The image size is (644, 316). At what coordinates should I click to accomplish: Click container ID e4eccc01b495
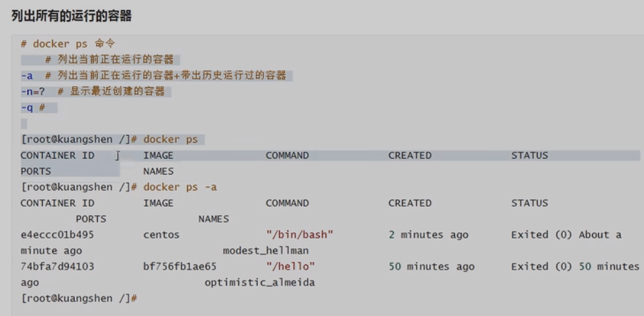point(58,235)
